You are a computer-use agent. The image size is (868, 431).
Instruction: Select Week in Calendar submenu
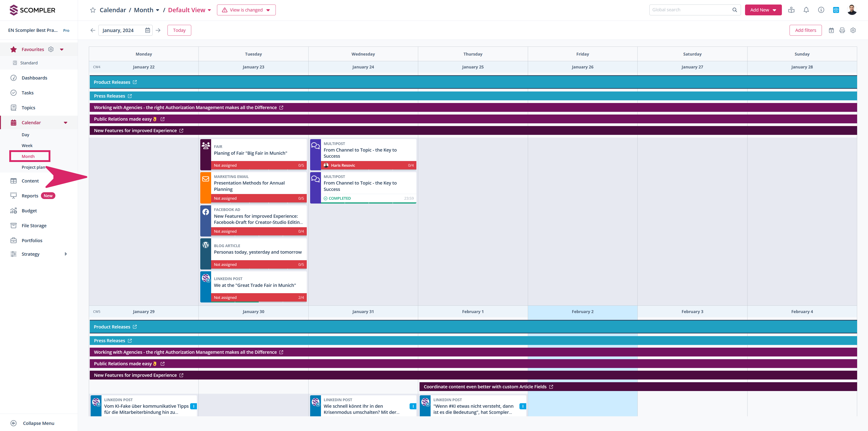(x=27, y=145)
